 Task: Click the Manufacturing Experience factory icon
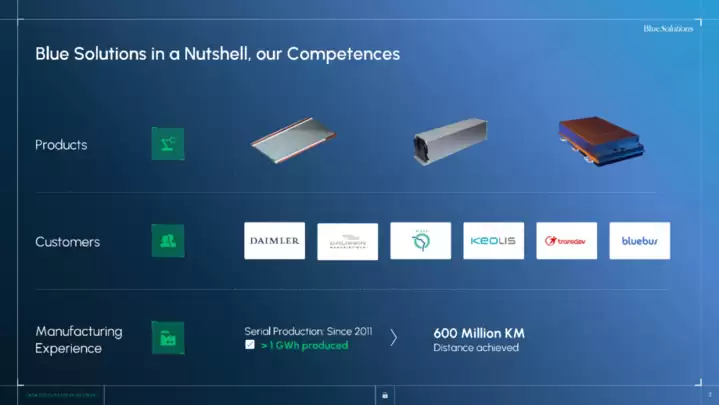click(x=167, y=338)
